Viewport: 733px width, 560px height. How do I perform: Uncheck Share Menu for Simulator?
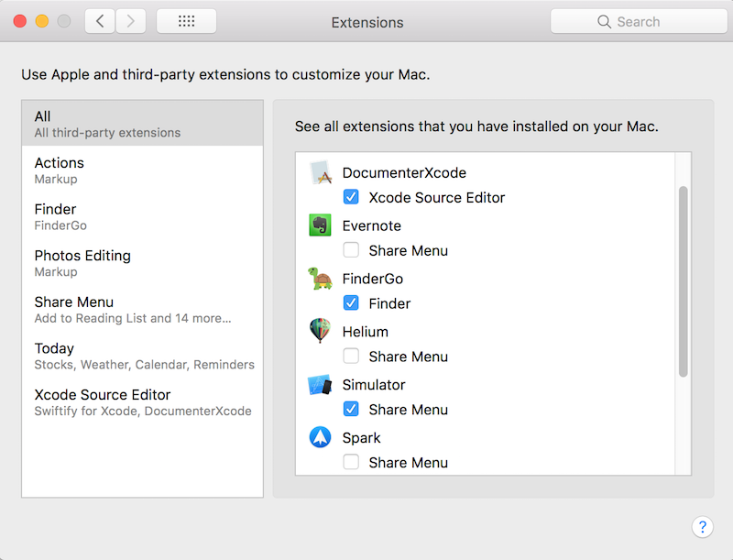point(351,409)
